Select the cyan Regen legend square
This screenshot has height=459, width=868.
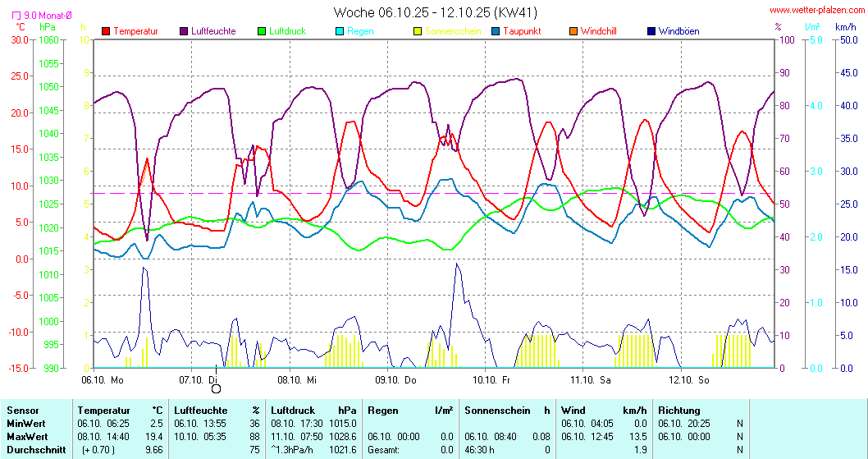click(x=340, y=31)
